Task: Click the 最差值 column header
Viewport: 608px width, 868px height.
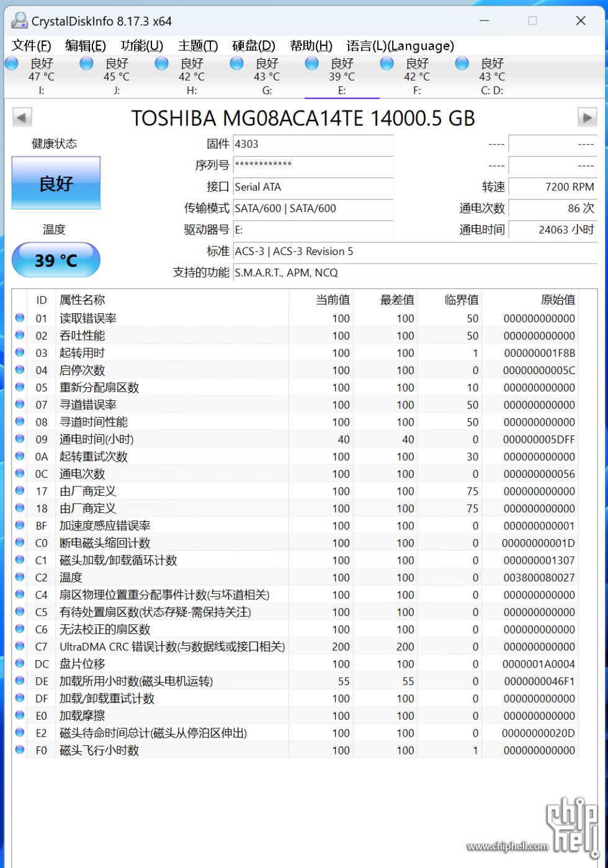Action: (397, 300)
